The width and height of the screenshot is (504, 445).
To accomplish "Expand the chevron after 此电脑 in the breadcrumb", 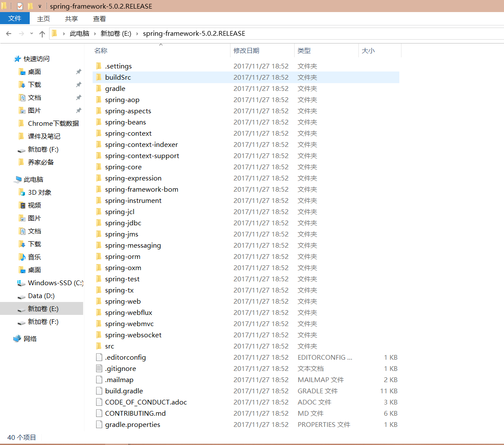I will [x=95, y=34].
